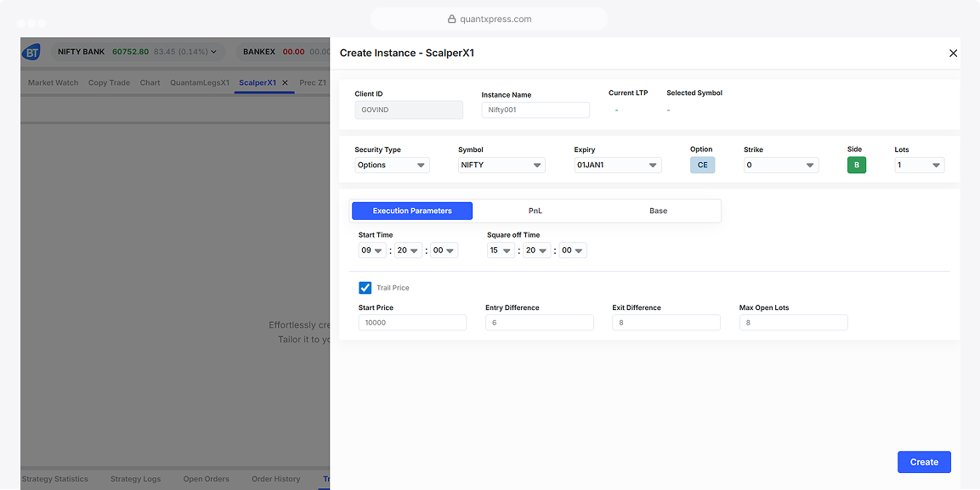
Task: Show the Strategy Logs tab
Action: click(136, 479)
